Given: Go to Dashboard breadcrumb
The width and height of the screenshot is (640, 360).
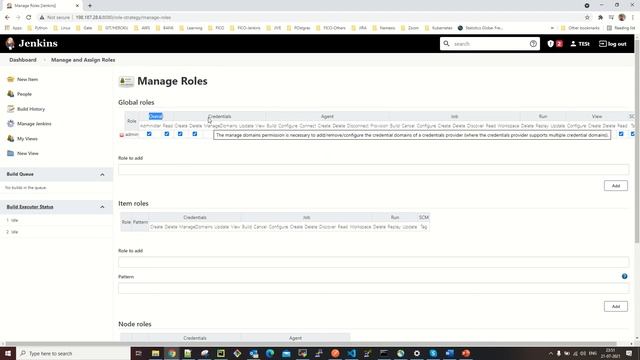Looking at the screenshot, I should 23,60.
